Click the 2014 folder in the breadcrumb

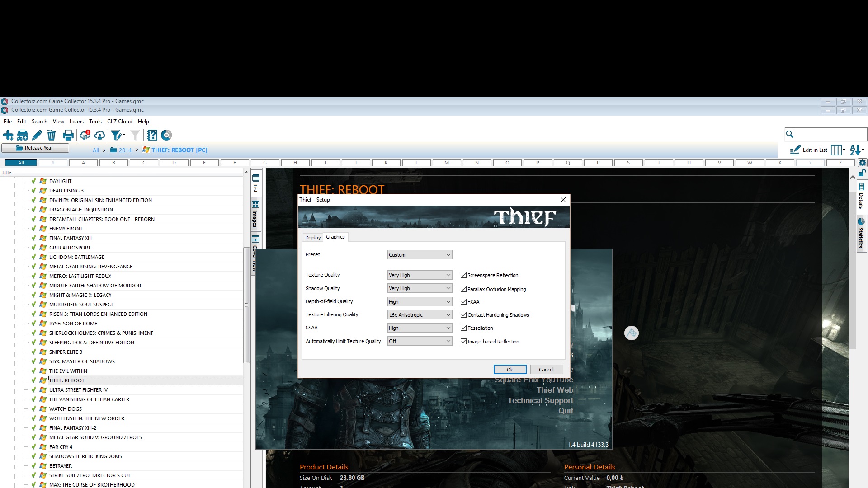[121, 150]
